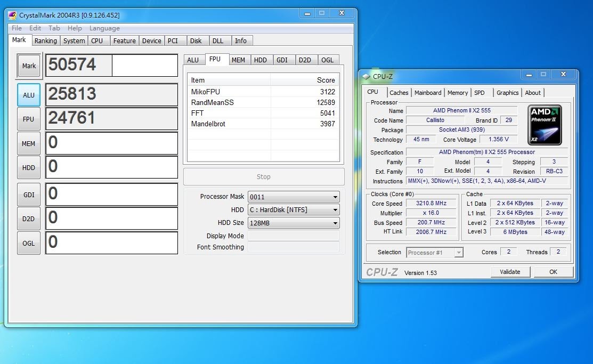Select the RandMeanSS row
Image resolution: width=593 pixels, height=364 pixels.
point(263,102)
